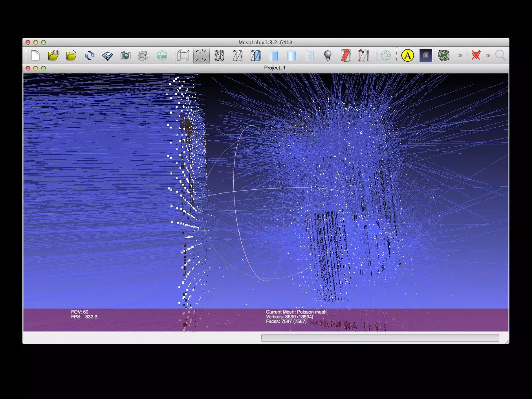
Task: Click the bottom status progress bar
Action: coord(380,338)
